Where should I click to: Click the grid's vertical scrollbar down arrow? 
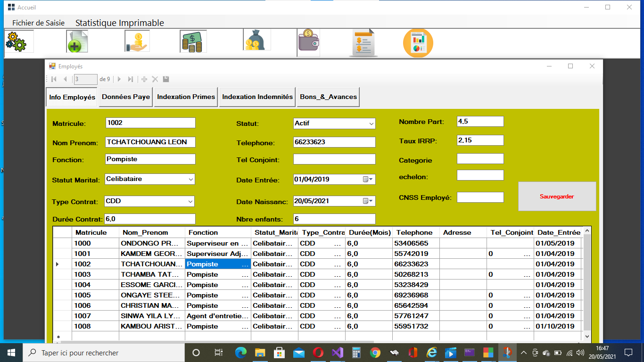coord(587,337)
